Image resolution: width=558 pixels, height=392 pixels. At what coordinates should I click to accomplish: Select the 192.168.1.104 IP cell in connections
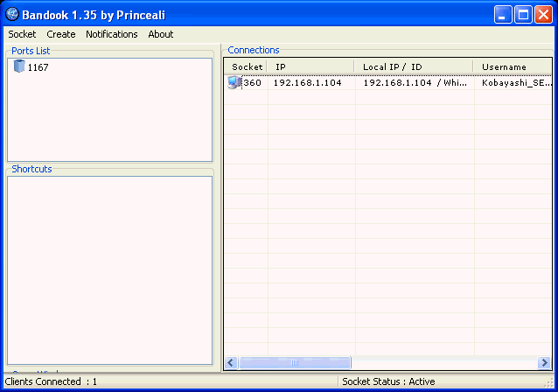click(307, 82)
